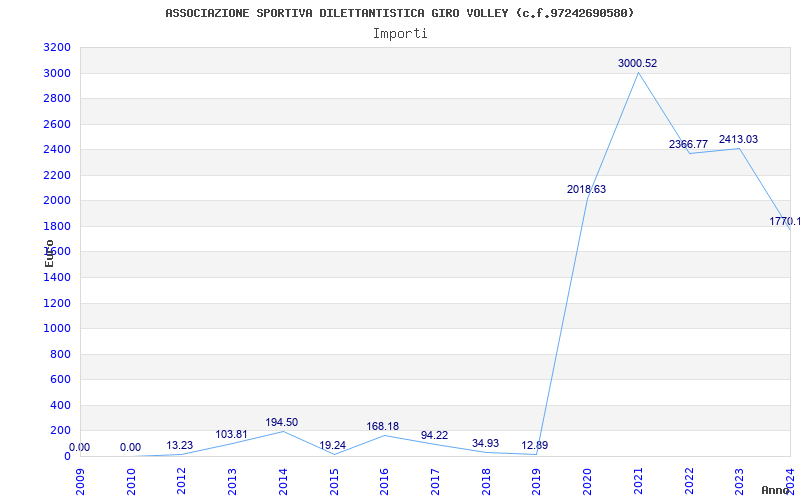
Task: Pick the year 2019 on the x-axis
Action: (536, 482)
